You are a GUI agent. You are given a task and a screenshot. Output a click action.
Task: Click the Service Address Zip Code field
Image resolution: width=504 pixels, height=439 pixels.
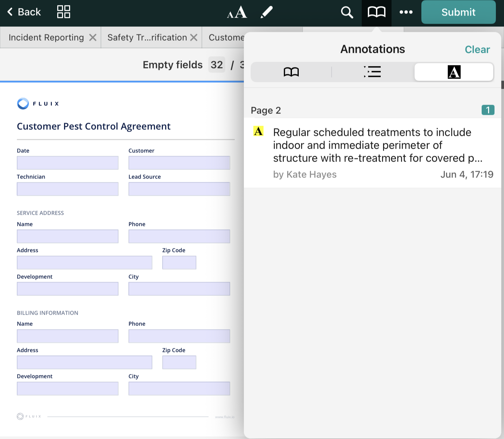pos(179,263)
